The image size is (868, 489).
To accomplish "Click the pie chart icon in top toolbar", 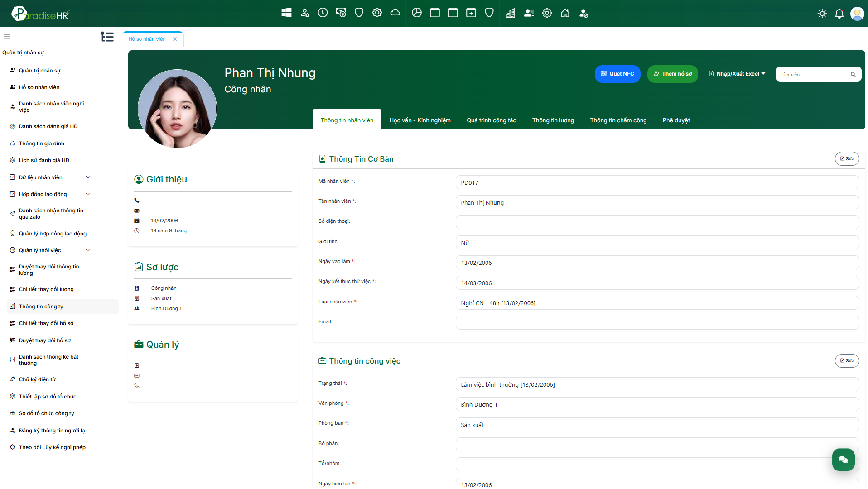I will 417,13.
